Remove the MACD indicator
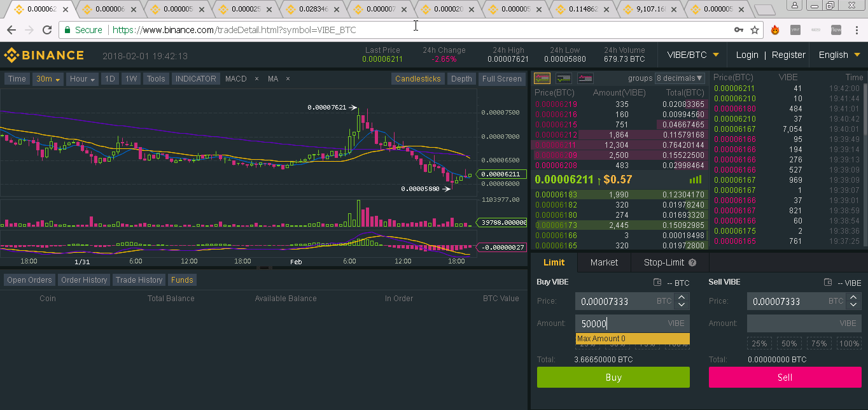The width and height of the screenshot is (868, 410). (x=256, y=79)
